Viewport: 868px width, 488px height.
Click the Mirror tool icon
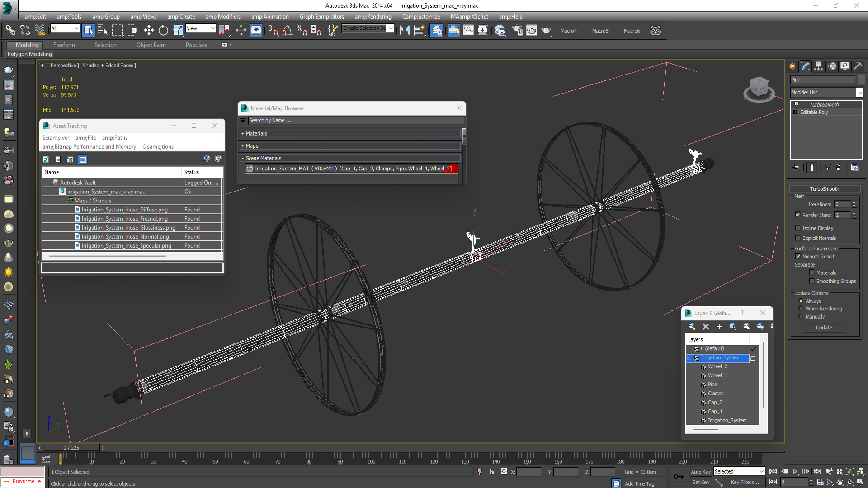click(405, 30)
